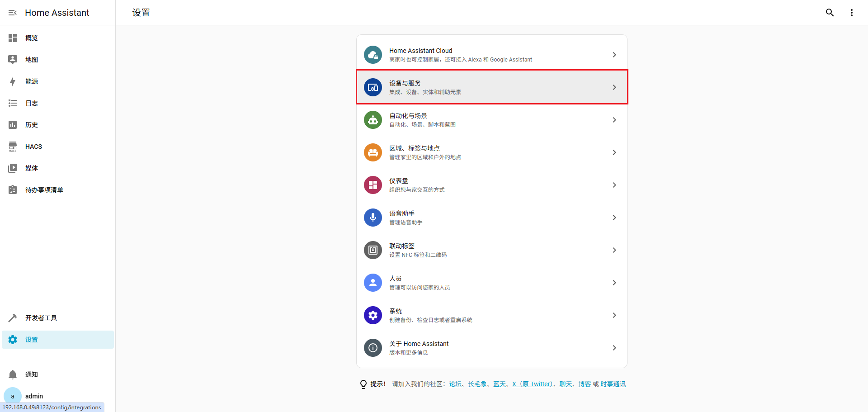Open the Map (地图) section from sidebar

tap(12, 59)
